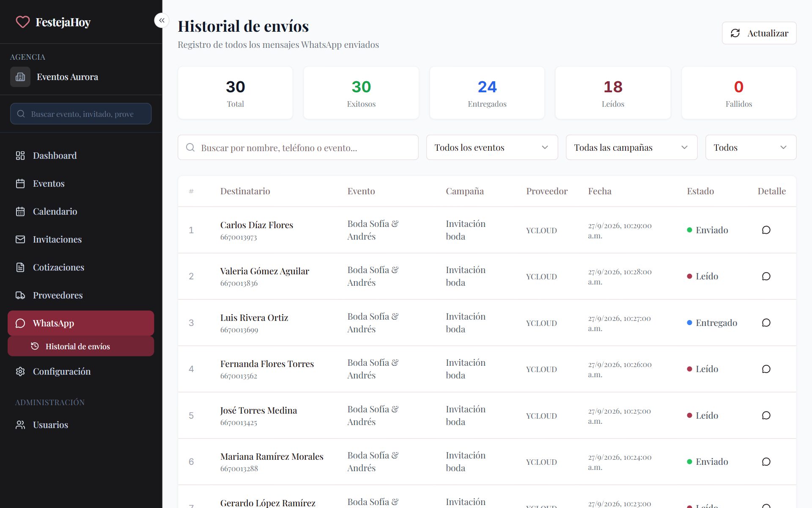Click the Fallidos stat card showing 0
This screenshot has width=812, height=508.
click(x=738, y=93)
